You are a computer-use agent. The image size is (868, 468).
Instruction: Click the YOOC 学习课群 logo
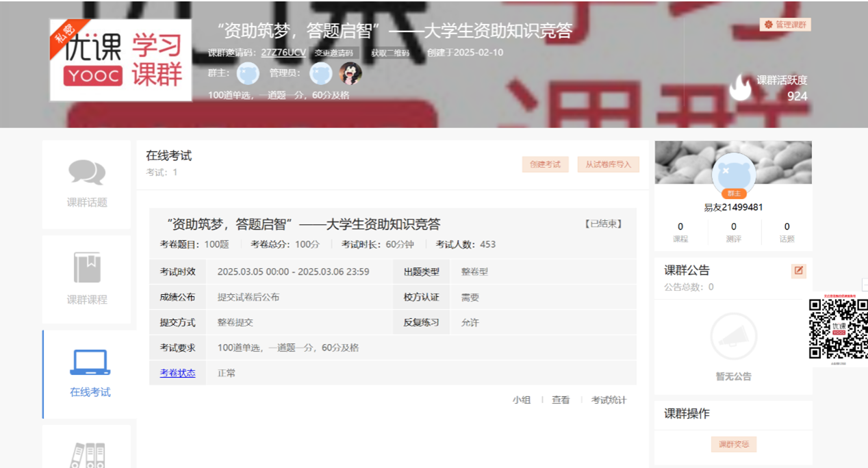pos(120,60)
